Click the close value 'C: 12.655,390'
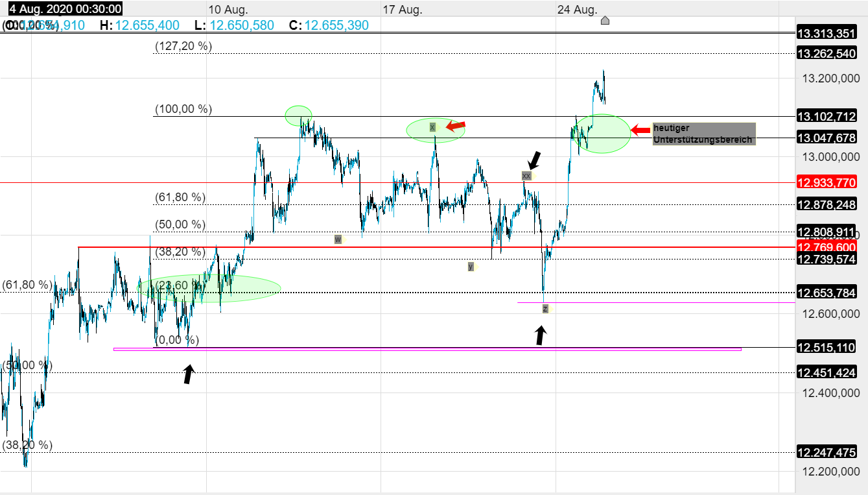This screenshot has width=868, height=495. point(329,25)
